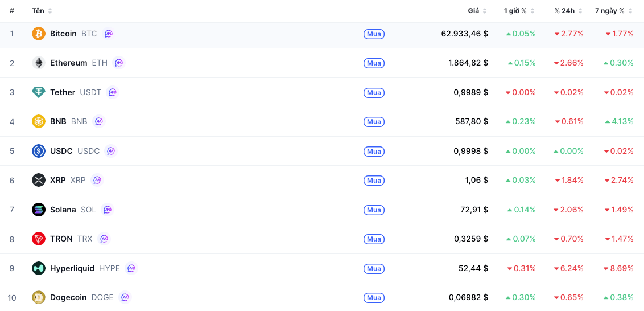Viewport: 644px width, 311px height.
Task: Click the Mua button for Solana
Action: 374,210
